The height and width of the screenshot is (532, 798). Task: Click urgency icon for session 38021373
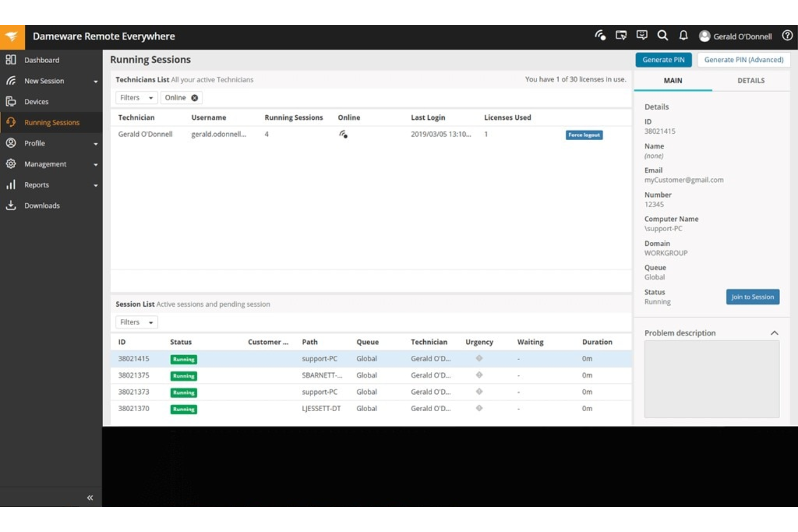[x=479, y=392]
